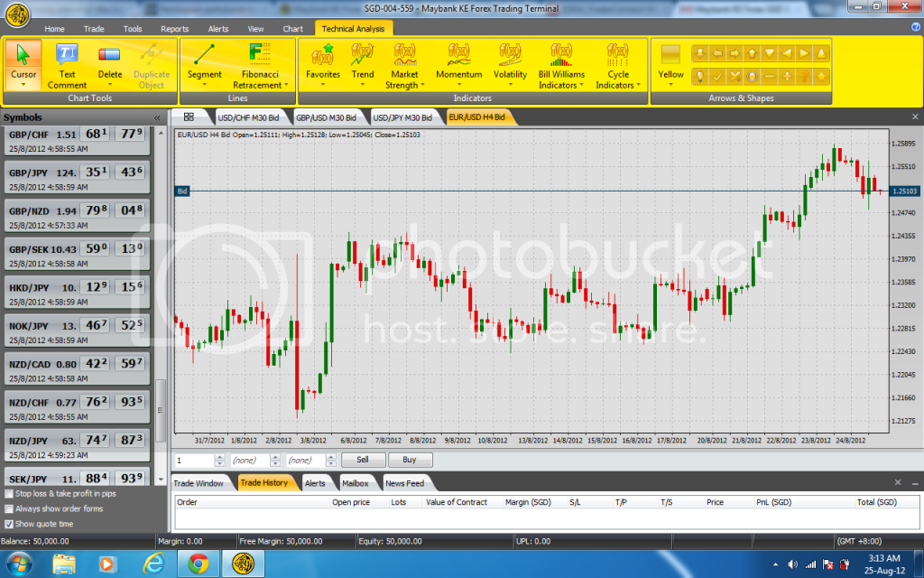
Task: Enable Stop loss & take profit in pips
Action: click(9, 494)
